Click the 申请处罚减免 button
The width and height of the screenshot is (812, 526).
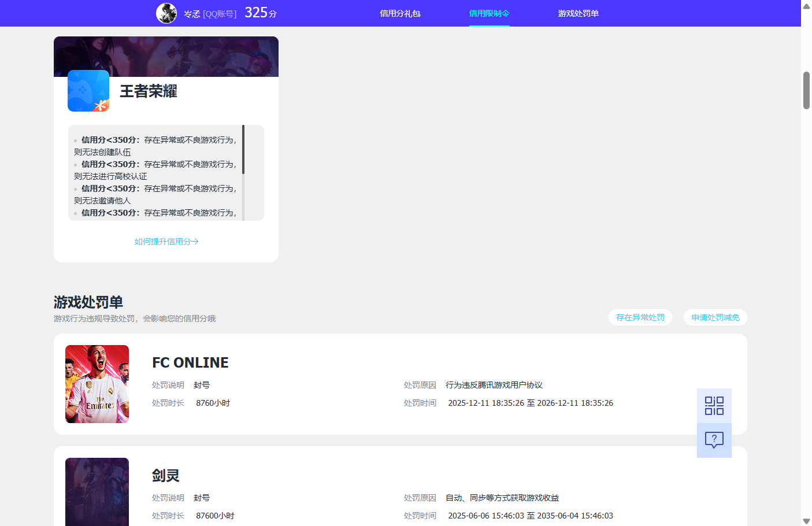715,317
